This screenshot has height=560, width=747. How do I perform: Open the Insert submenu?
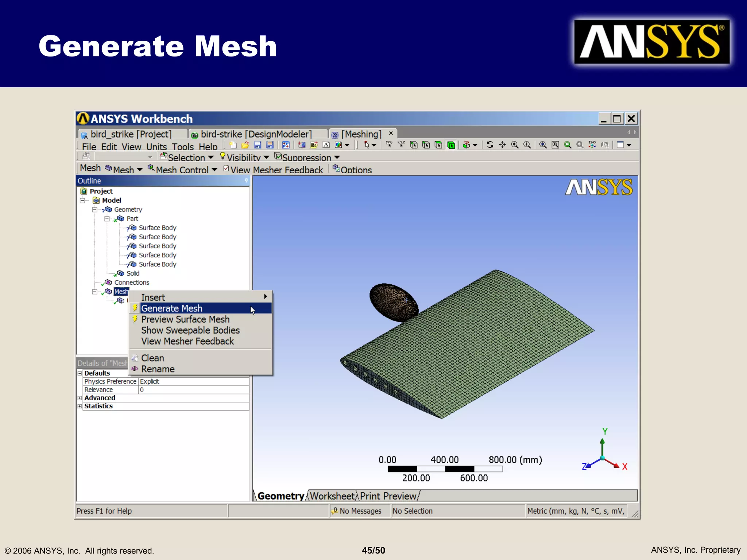201,297
